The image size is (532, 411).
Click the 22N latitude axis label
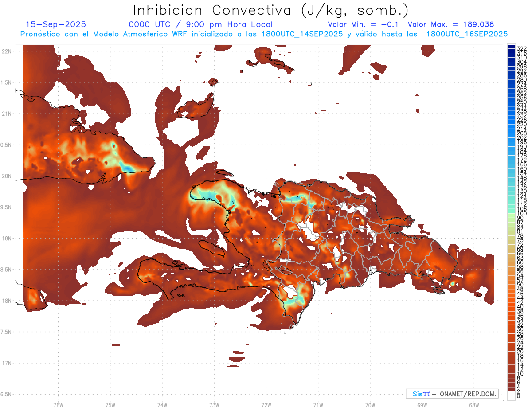pyautogui.click(x=7, y=51)
